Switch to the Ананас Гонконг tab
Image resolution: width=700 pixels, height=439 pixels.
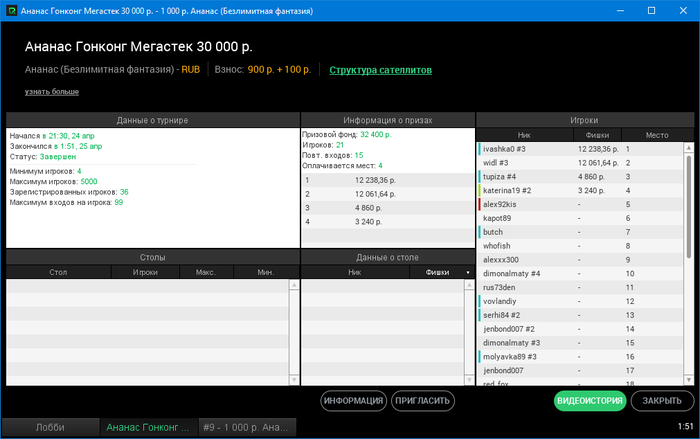149,427
